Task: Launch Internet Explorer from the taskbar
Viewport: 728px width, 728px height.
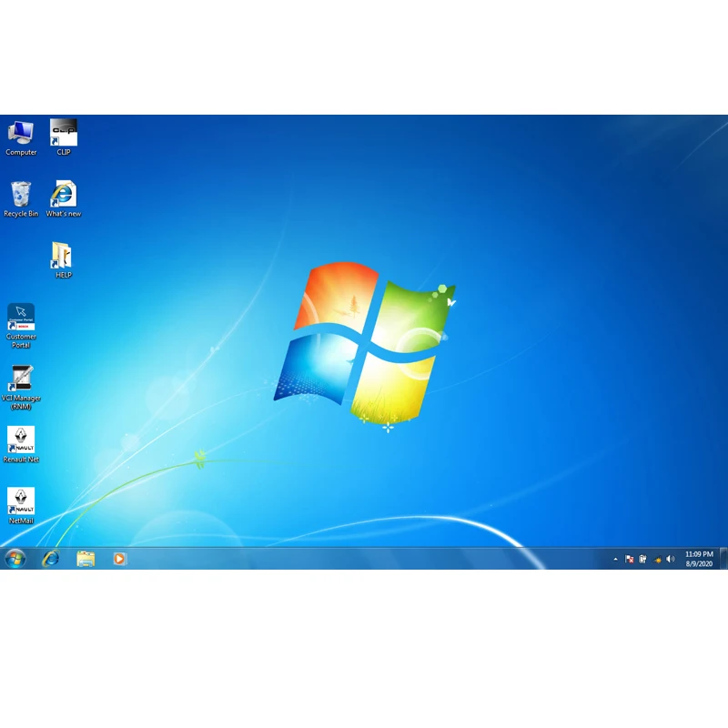Action: pos(51,559)
